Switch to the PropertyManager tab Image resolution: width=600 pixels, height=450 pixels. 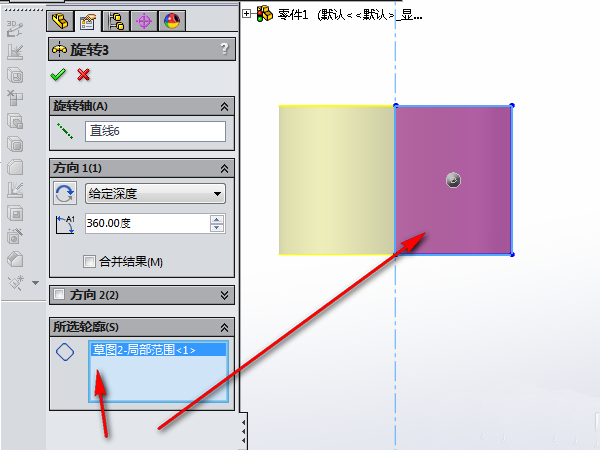pyautogui.click(x=88, y=21)
